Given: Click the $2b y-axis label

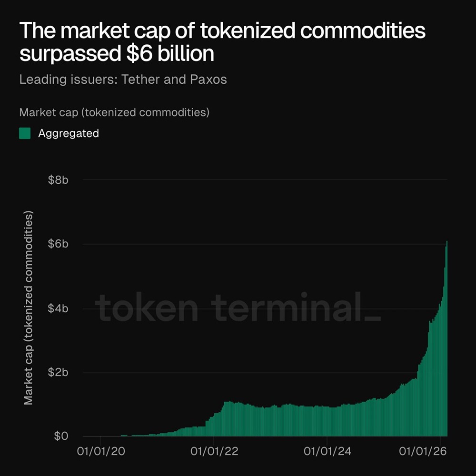Looking at the screenshot, I should pyautogui.click(x=59, y=372).
